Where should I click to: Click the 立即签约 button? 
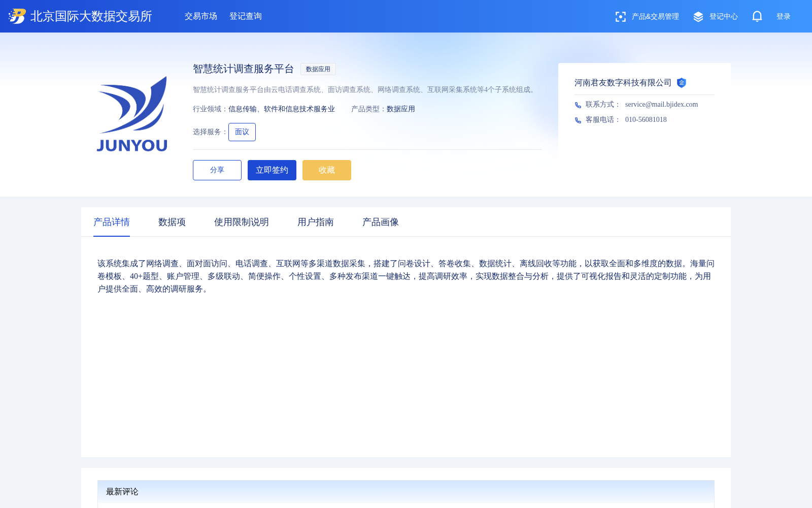coord(272,170)
